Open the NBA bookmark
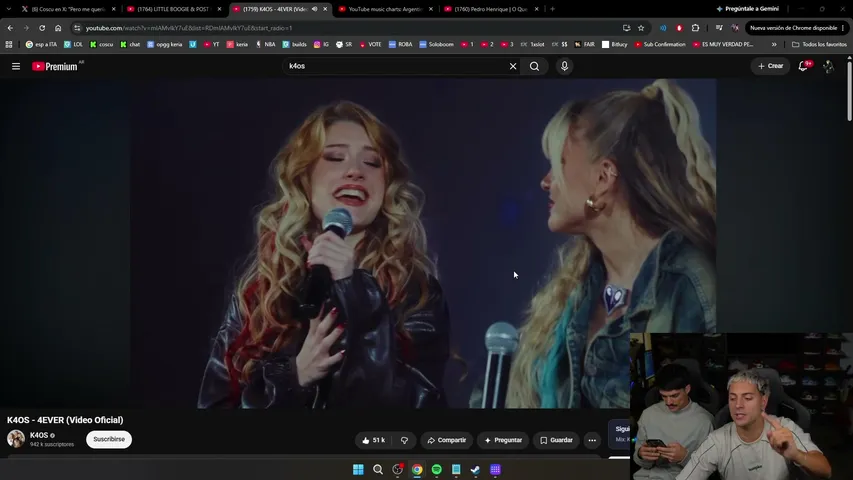Screen dimensions: 853x480 265,44
